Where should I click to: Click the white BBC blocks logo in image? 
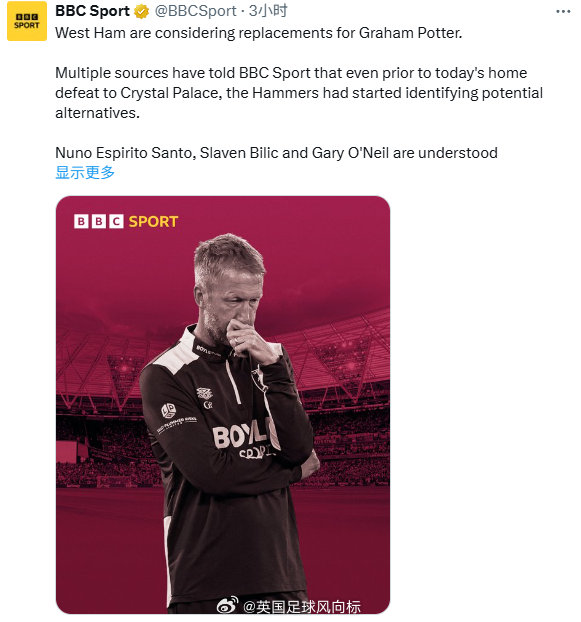pyautogui.click(x=99, y=221)
